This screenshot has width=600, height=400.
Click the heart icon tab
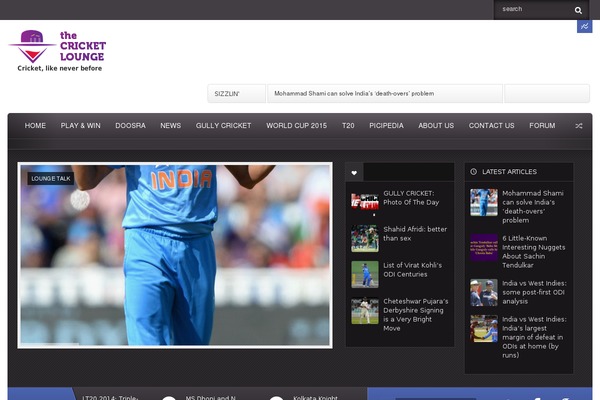coord(354,173)
